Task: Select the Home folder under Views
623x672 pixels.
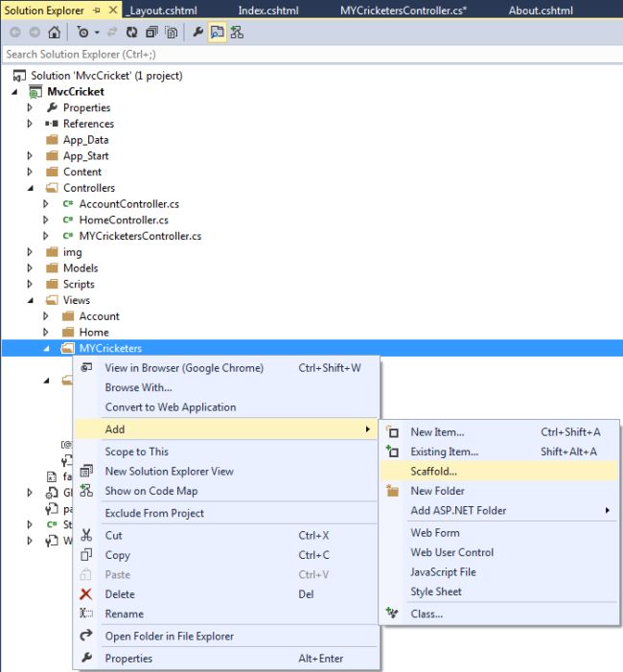Action: [x=94, y=332]
